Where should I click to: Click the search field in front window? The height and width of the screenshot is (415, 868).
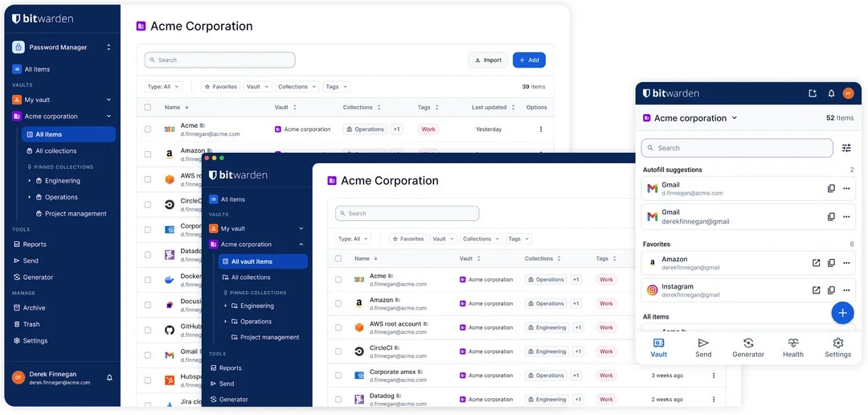(407, 213)
